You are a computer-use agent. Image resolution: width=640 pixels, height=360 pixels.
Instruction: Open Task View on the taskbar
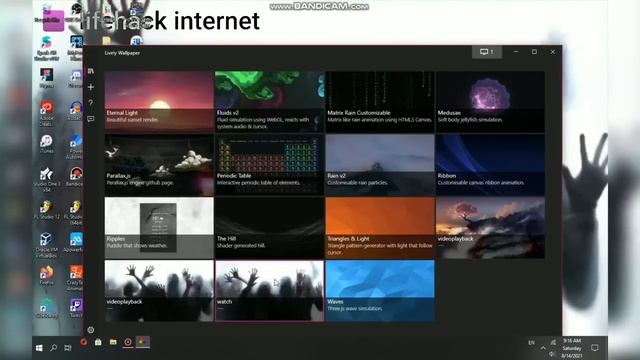coord(68,348)
